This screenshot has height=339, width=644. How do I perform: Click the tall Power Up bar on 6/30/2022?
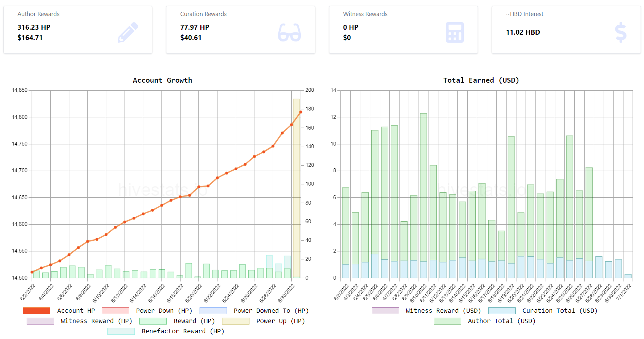296,188
